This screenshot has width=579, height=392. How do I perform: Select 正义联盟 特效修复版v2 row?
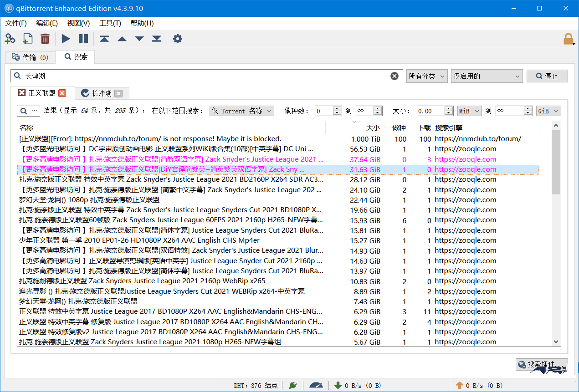[x=278, y=332]
